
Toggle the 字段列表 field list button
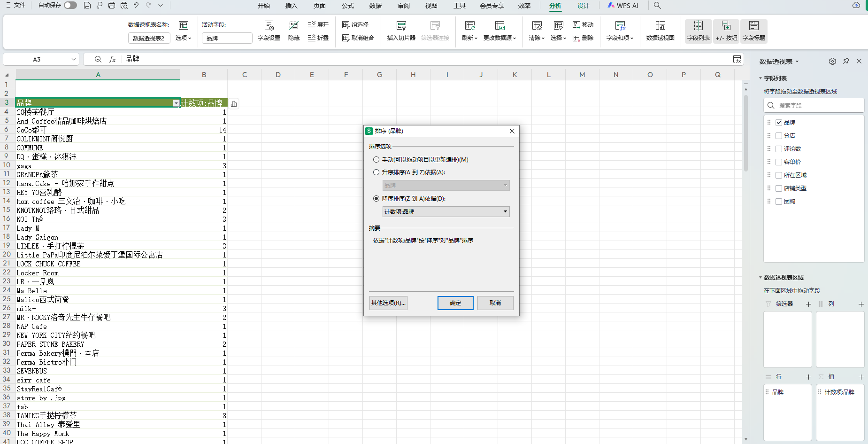coord(699,31)
